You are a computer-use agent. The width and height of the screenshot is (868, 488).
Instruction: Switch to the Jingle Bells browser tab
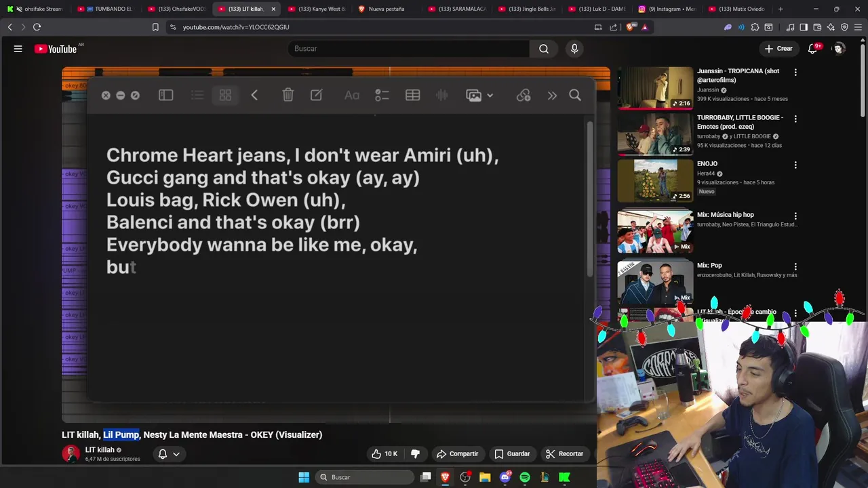pos(527,9)
